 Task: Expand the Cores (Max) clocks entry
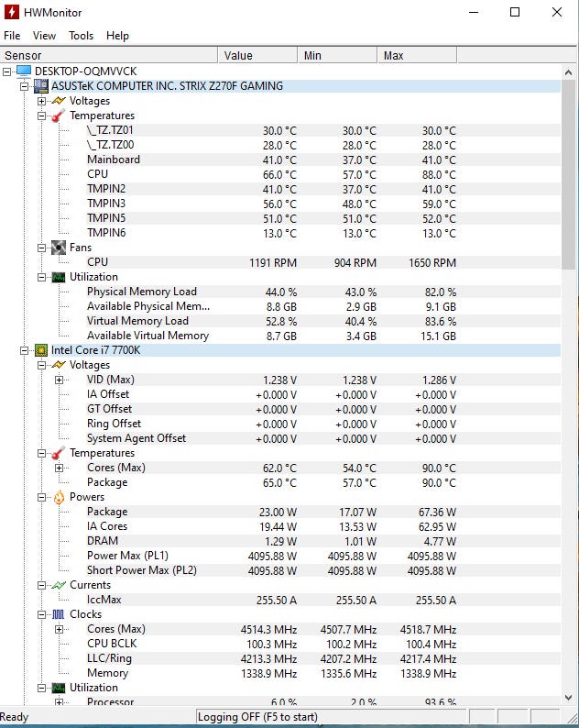[59, 629]
